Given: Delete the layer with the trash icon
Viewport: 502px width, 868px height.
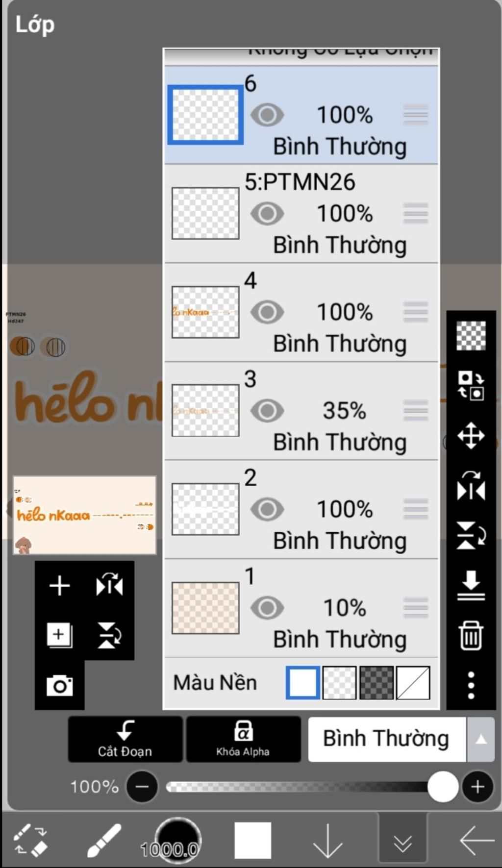Looking at the screenshot, I should 471,635.
